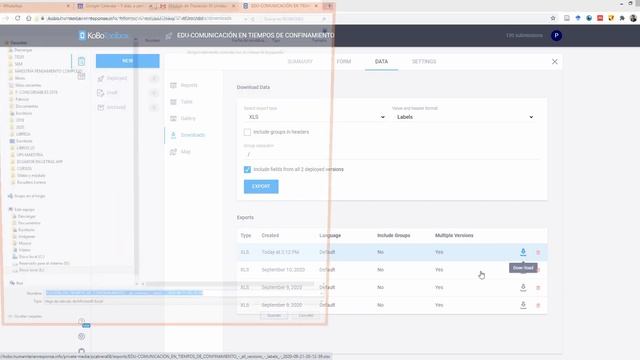
Task: Delete the bottom export in the list
Action: click(x=538, y=305)
